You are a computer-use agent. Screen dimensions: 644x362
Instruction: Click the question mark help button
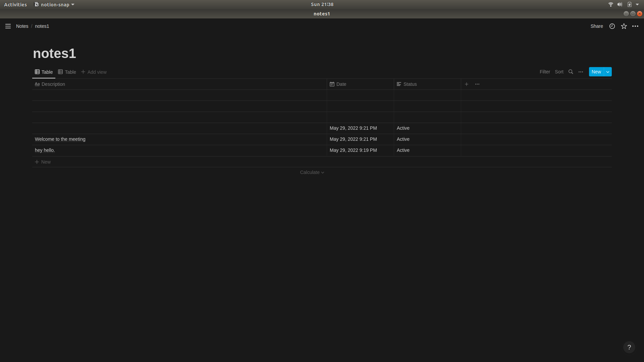(629, 347)
